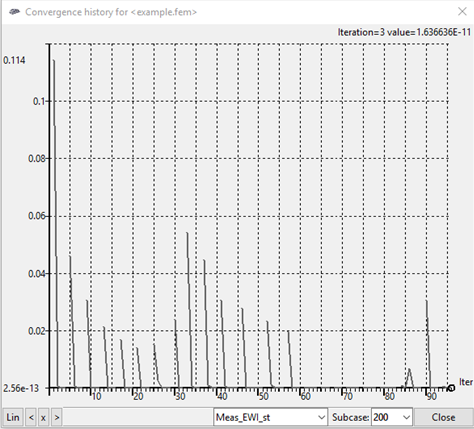474x429 pixels.
Task: Select the Subcase value field showing 200
Action: [386, 417]
